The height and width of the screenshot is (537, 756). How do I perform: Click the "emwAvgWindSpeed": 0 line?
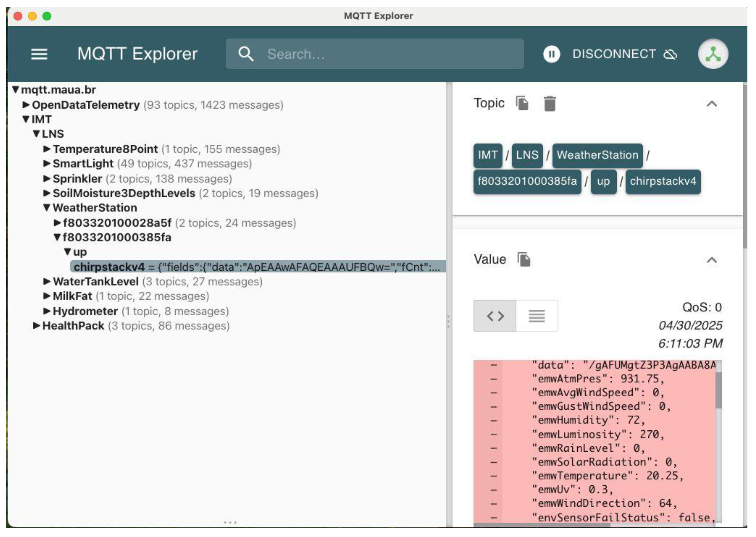tap(598, 393)
